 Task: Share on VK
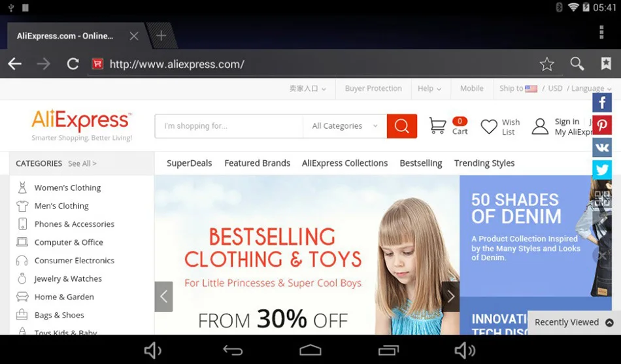(602, 147)
